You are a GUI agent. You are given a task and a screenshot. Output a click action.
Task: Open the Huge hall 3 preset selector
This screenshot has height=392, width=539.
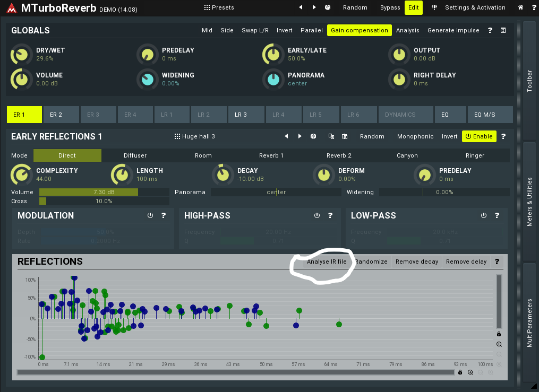click(194, 136)
